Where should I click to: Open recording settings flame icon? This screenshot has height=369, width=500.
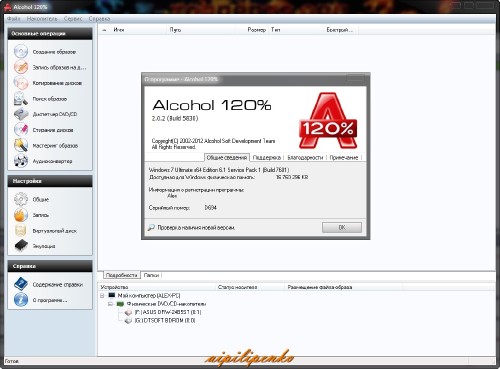click(21, 215)
